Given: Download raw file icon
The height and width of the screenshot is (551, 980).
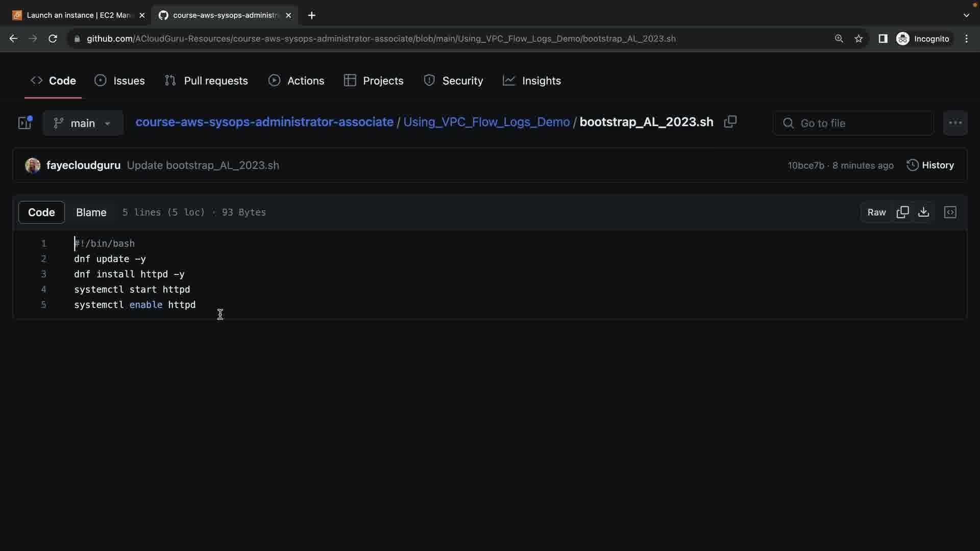Looking at the screenshot, I should click(923, 212).
